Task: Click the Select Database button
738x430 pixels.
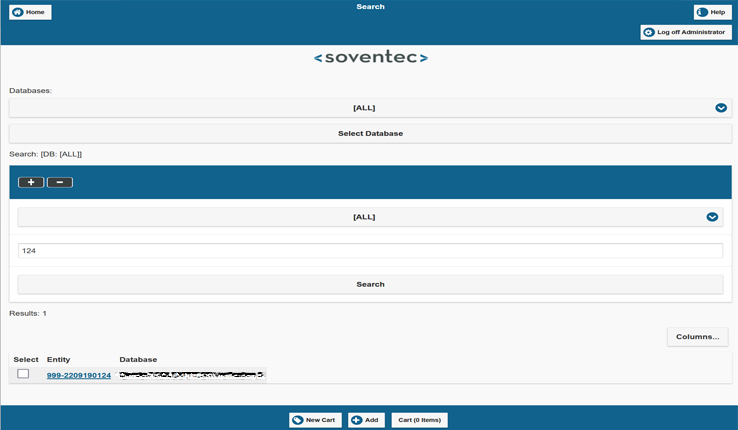Action: [x=370, y=134]
